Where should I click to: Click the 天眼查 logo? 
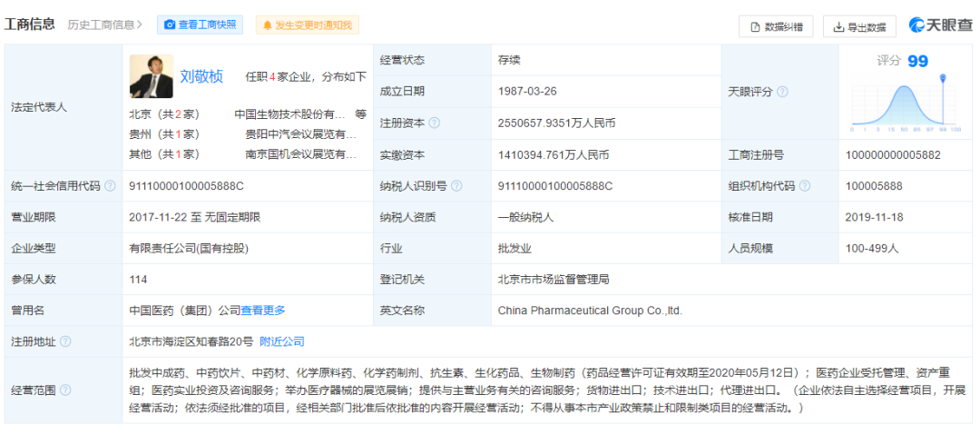[941, 25]
